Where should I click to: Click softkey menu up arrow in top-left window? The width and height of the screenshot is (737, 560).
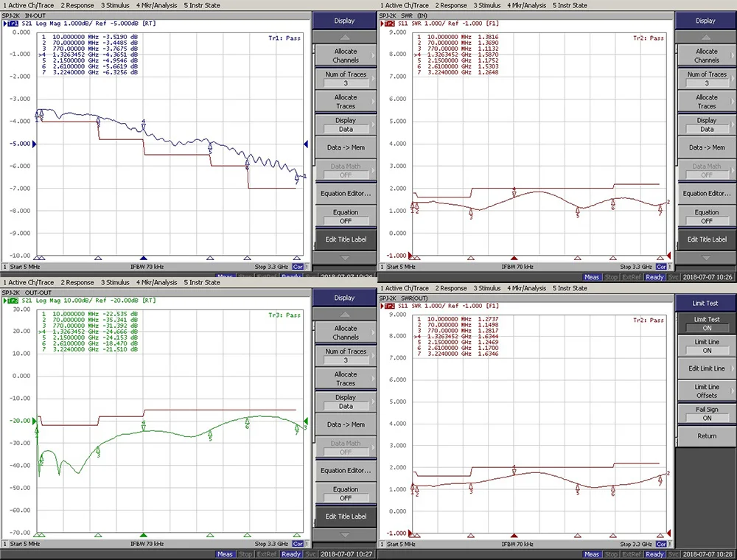pos(345,37)
